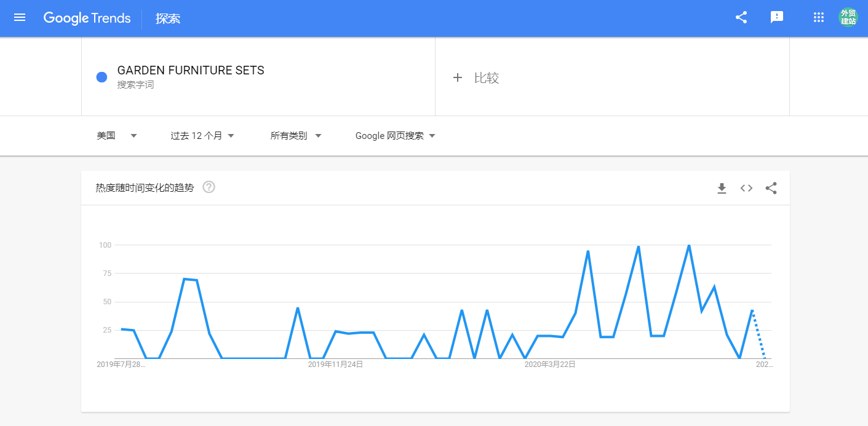Click the 比较 compare button
Viewport: 868px width, 426px height.
pos(487,78)
